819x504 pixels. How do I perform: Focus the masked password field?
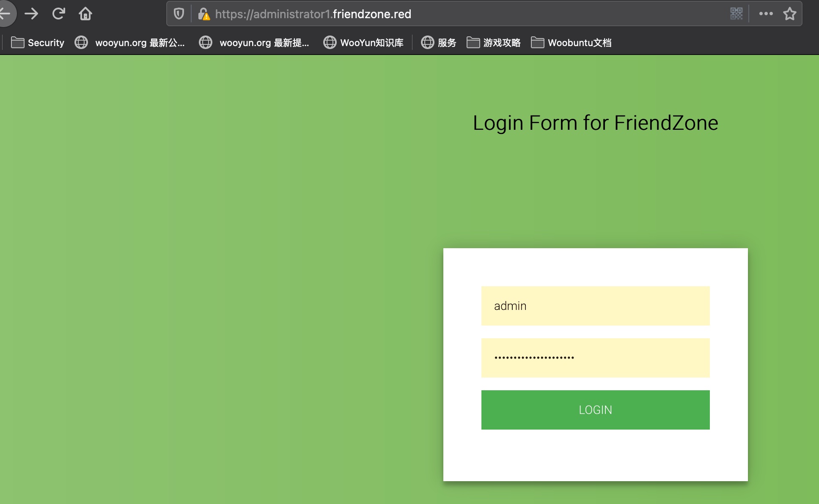tap(595, 358)
